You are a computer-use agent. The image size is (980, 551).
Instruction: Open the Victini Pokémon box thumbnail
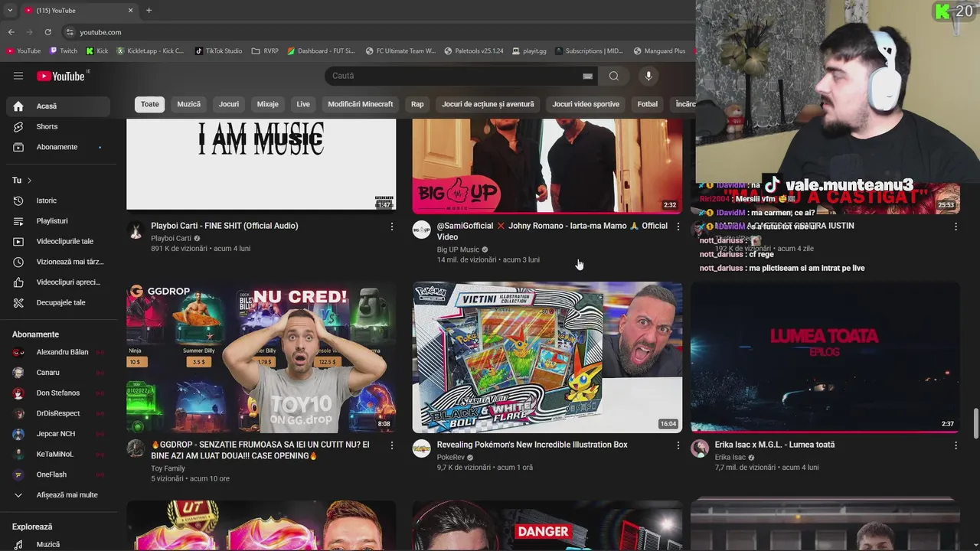(547, 357)
